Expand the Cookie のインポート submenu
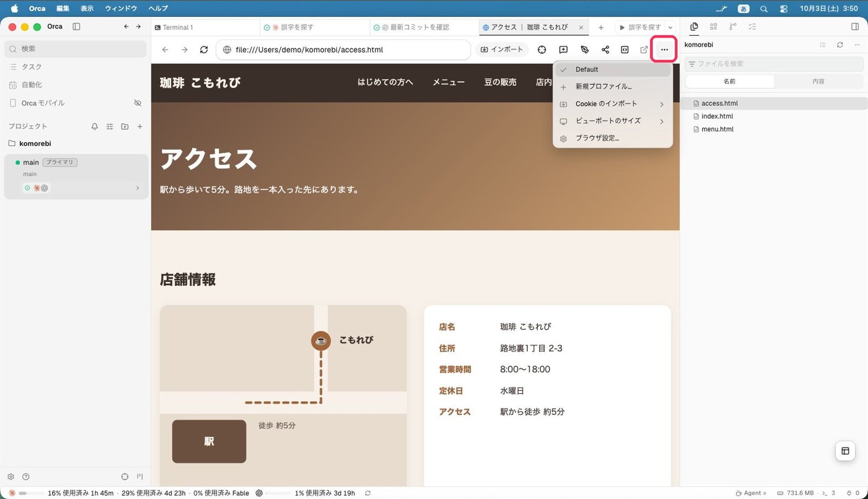868x499 pixels. tap(612, 104)
